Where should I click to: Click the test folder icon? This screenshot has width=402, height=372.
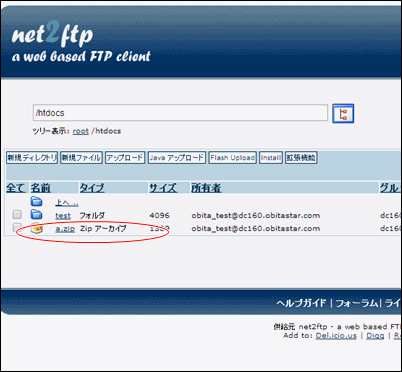click(36, 214)
